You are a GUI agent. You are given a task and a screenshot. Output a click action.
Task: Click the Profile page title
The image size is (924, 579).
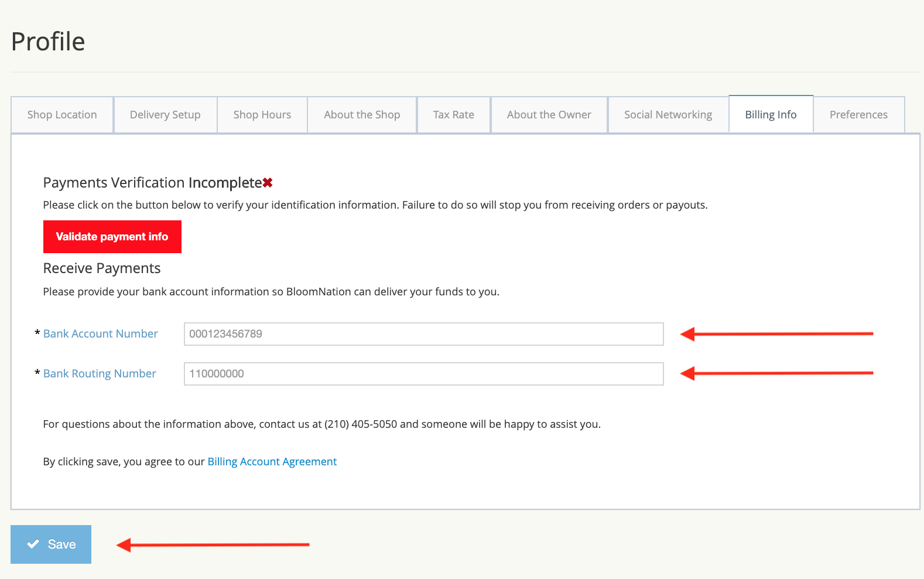(x=48, y=42)
